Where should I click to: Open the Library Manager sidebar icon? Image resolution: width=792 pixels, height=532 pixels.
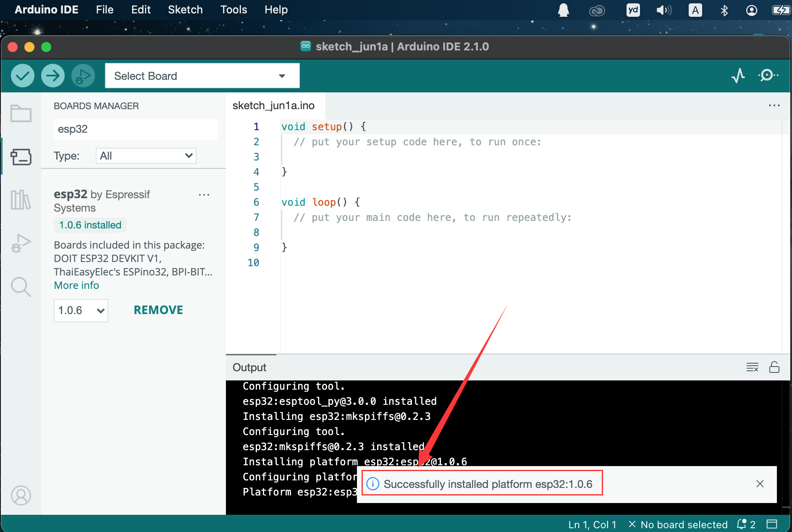tap(21, 199)
